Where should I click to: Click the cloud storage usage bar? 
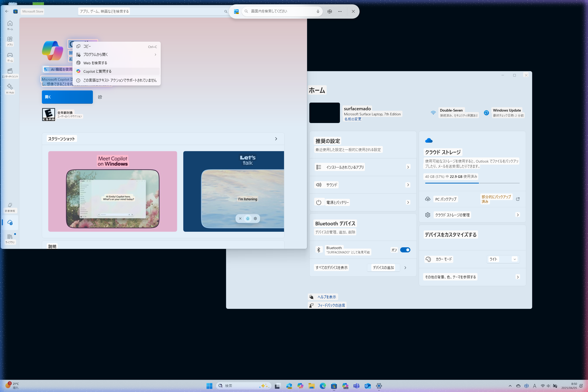pyautogui.click(x=472, y=183)
